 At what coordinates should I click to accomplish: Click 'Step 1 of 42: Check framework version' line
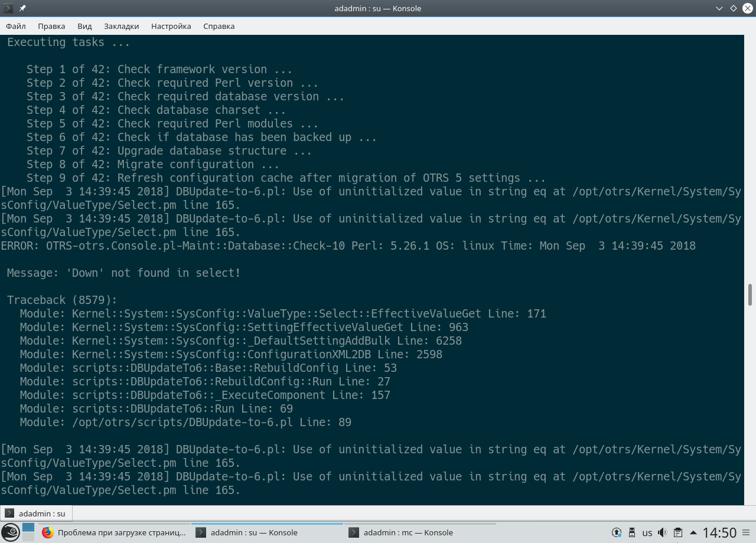click(159, 69)
